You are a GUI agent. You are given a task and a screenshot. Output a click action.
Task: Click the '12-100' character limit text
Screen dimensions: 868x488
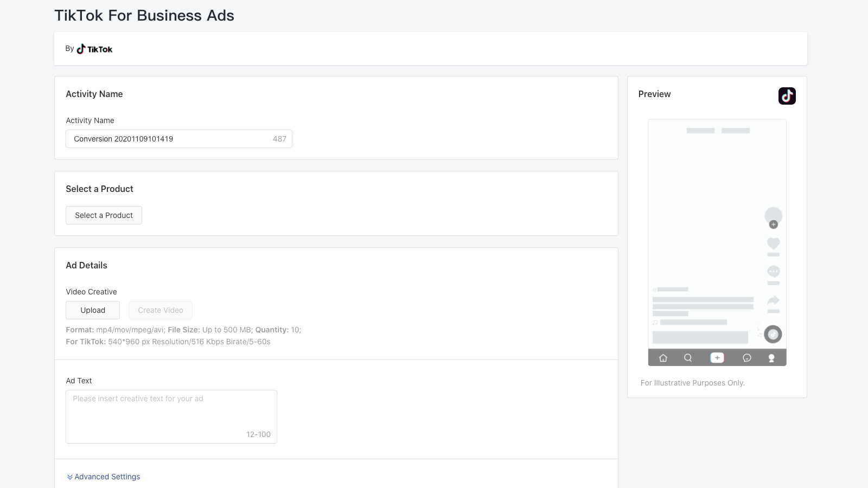pos(258,434)
